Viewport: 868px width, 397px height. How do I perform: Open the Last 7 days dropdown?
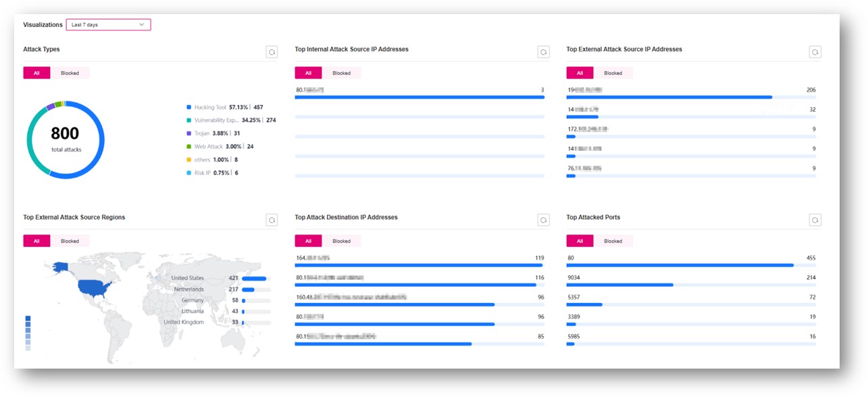tap(108, 24)
